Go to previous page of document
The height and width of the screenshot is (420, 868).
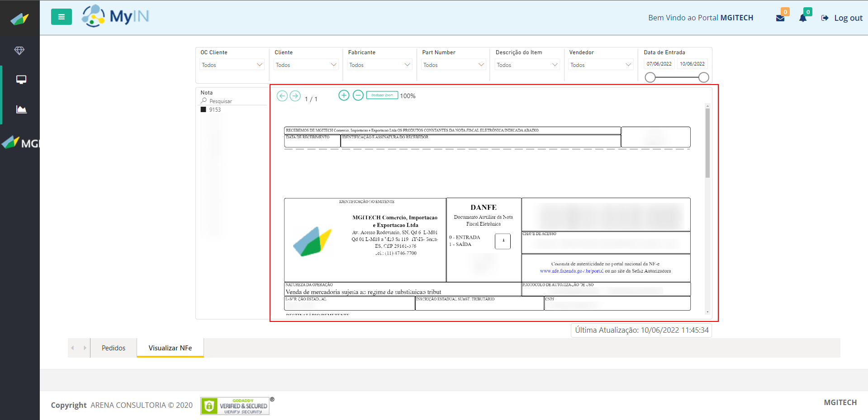[282, 96]
